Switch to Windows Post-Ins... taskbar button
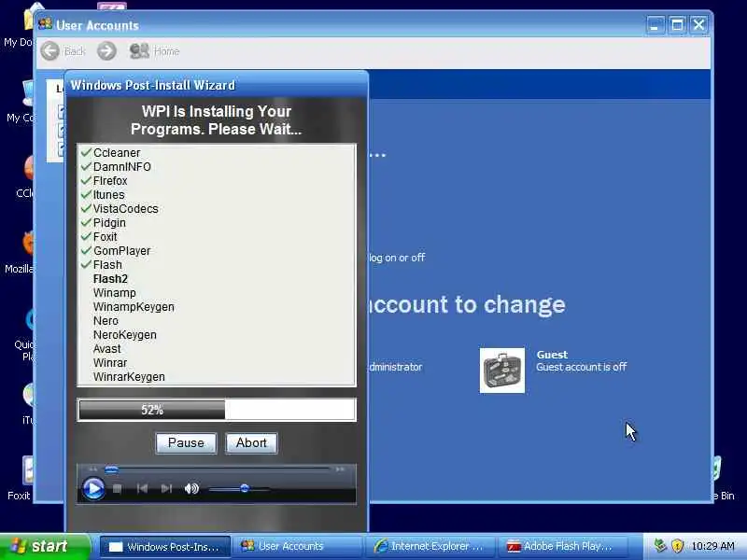This screenshot has width=747, height=560. [x=165, y=547]
